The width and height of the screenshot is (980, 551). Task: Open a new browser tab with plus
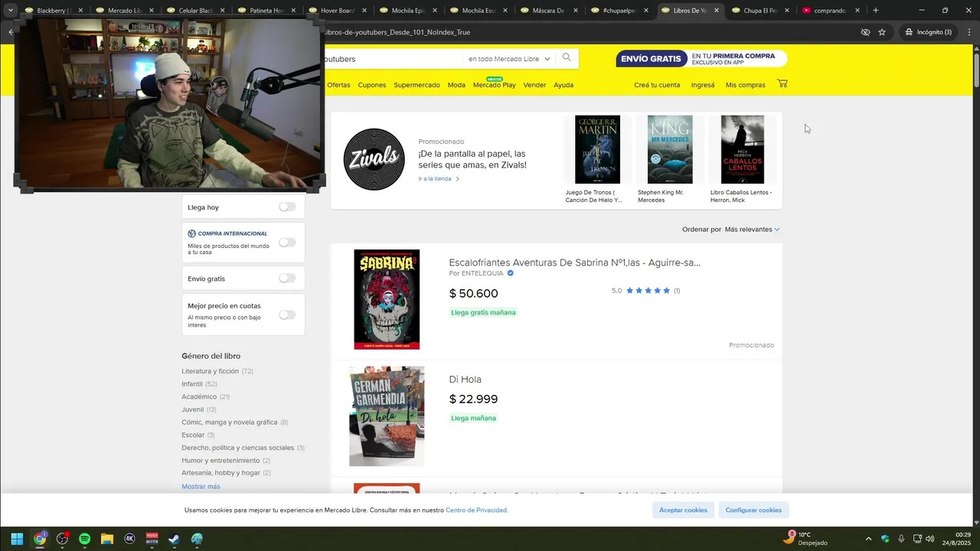[x=876, y=11]
